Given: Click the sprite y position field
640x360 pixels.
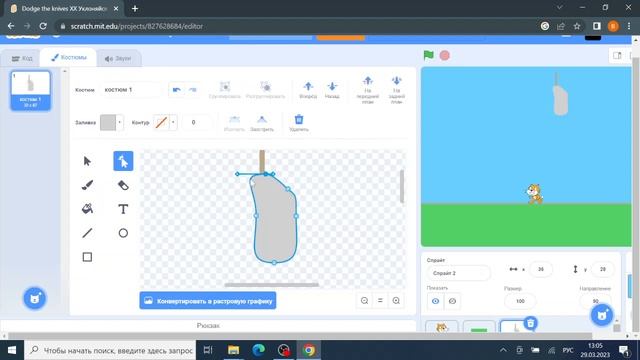Looking at the screenshot, I should pyautogui.click(x=602, y=269).
